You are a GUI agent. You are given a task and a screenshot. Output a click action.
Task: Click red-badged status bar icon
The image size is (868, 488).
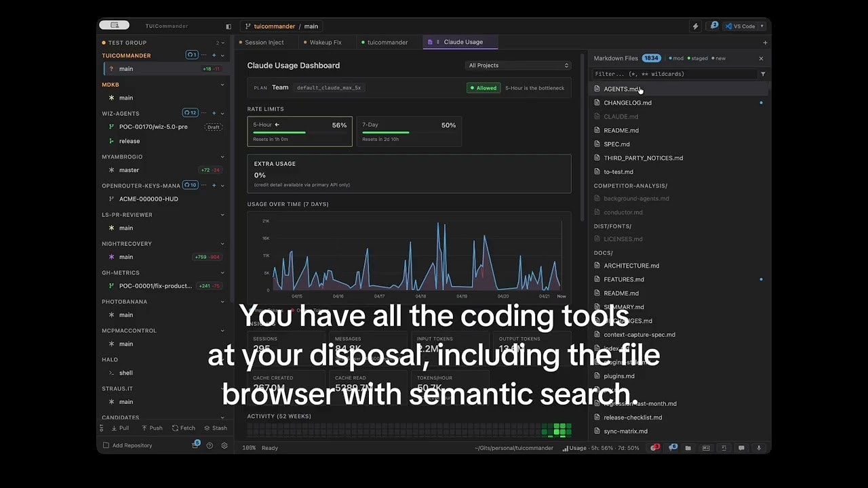[x=655, y=447]
